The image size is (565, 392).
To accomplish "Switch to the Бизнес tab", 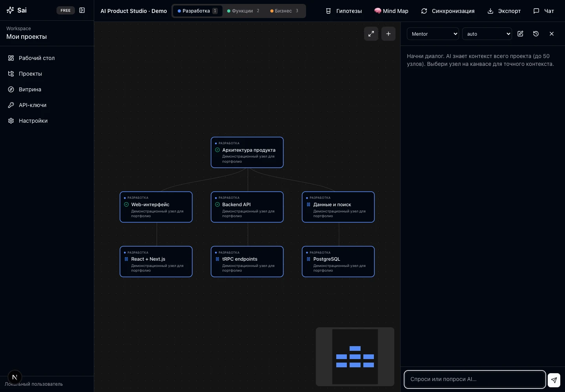I will click(x=284, y=11).
